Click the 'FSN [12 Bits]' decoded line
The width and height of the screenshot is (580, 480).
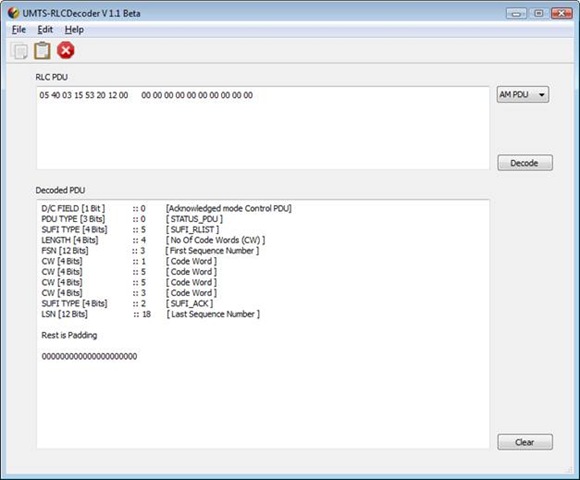pyautogui.click(x=150, y=251)
